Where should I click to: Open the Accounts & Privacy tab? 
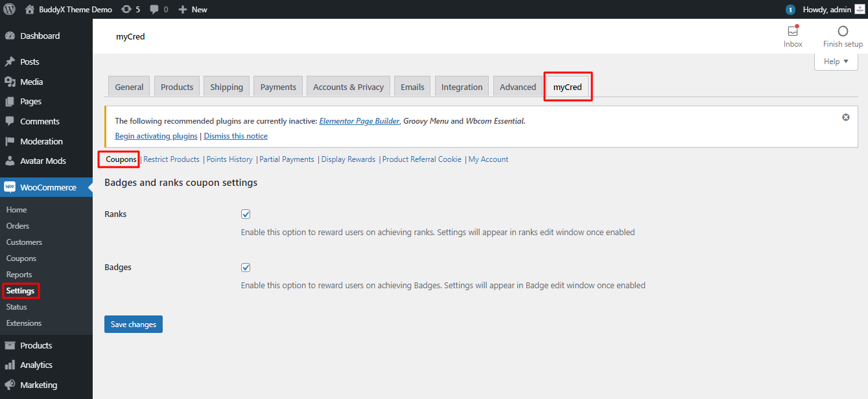[x=348, y=87]
